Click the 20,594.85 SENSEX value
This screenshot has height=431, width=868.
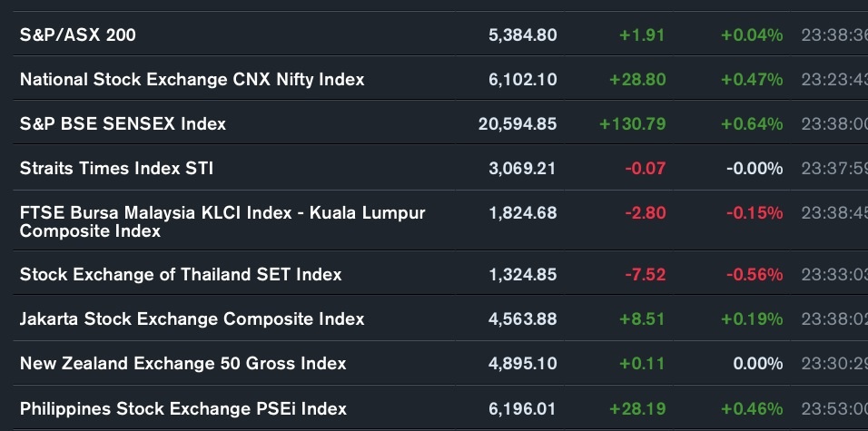(518, 124)
